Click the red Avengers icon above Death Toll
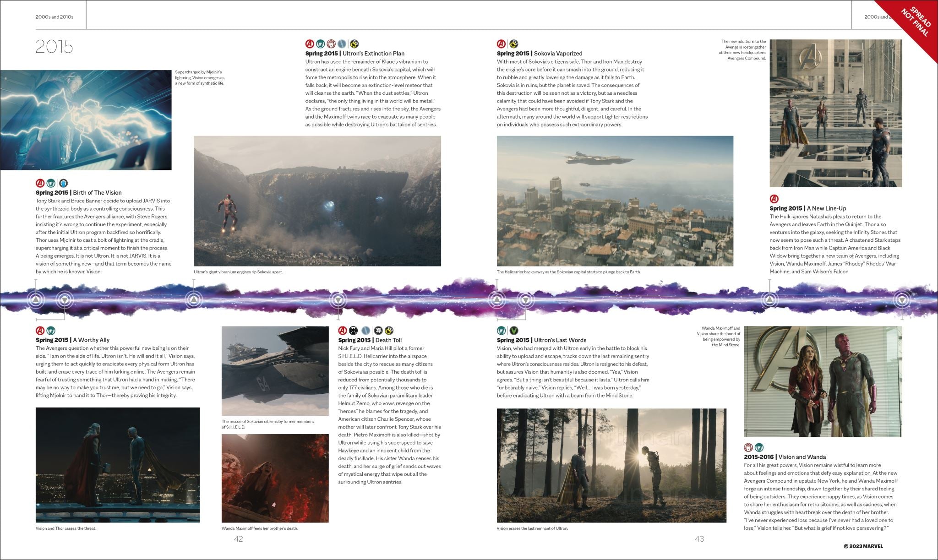The image size is (938, 560). tap(343, 331)
